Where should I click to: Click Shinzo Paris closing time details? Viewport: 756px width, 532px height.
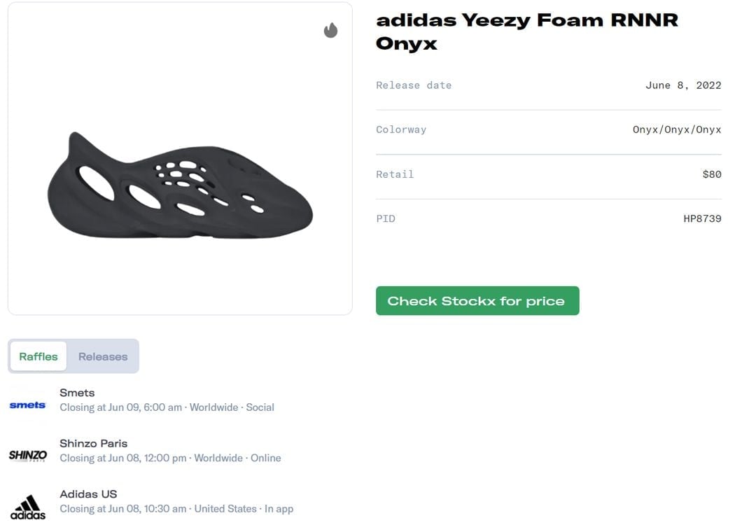[170, 458]
